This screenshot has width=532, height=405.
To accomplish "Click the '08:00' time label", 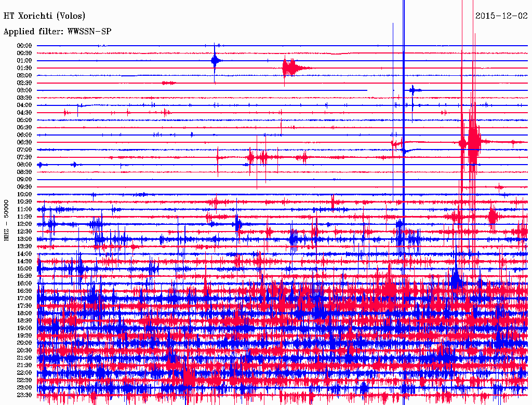I will pos(24,165).
